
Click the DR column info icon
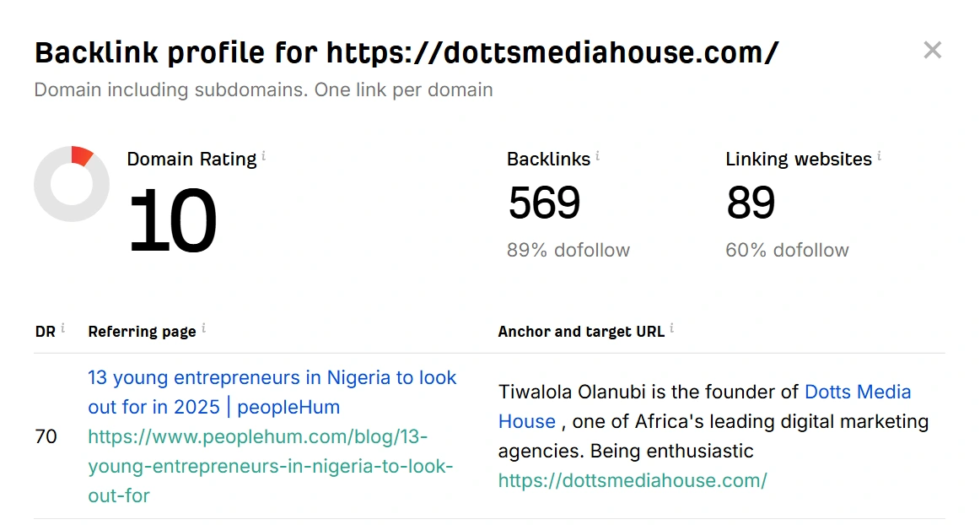(62, 328)
